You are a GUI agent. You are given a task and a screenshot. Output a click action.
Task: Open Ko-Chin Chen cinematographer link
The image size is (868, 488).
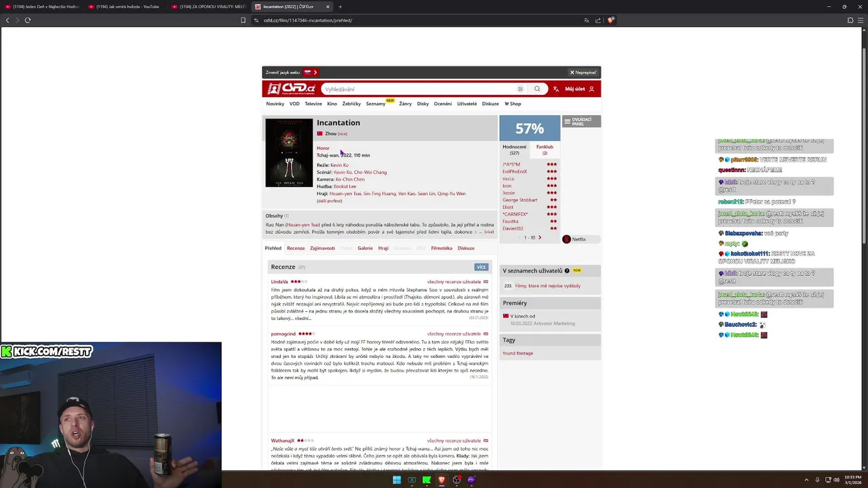[350, 180]
